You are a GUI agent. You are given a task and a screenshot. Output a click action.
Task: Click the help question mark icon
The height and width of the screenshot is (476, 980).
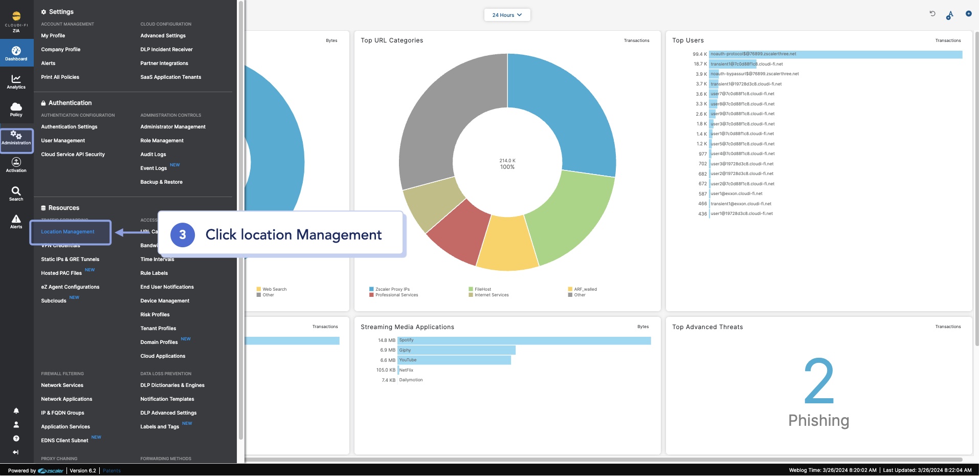pos(16,439)
